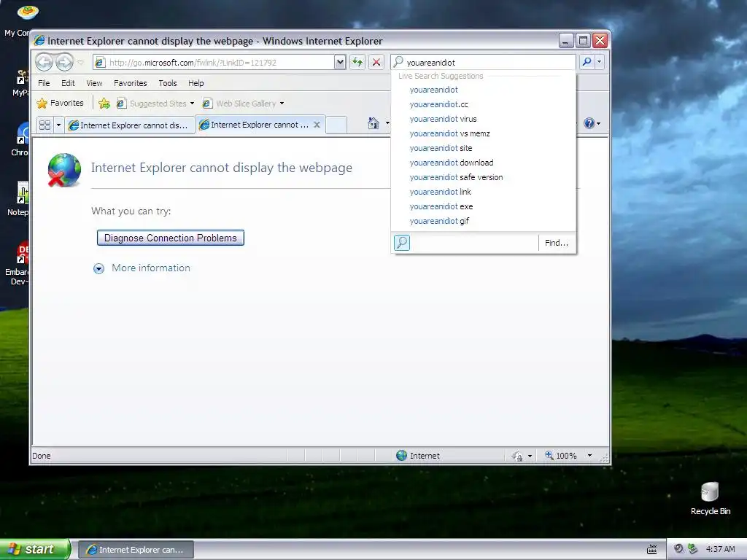This screenshot has height=560, width=747.
Task: Open the File menu
Action: pyautogui.click(x=44, y=83)
